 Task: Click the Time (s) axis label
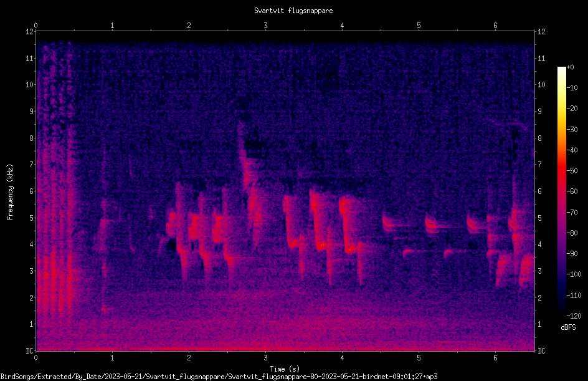pos(285,369)
